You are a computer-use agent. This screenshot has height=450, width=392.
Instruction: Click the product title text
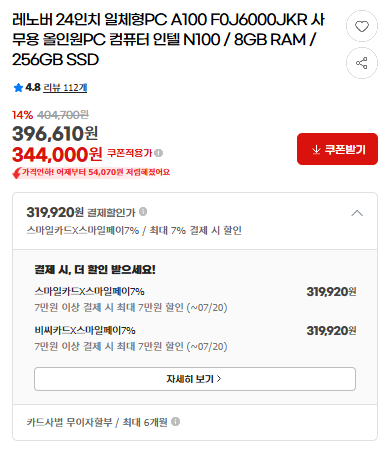point(168,40)
